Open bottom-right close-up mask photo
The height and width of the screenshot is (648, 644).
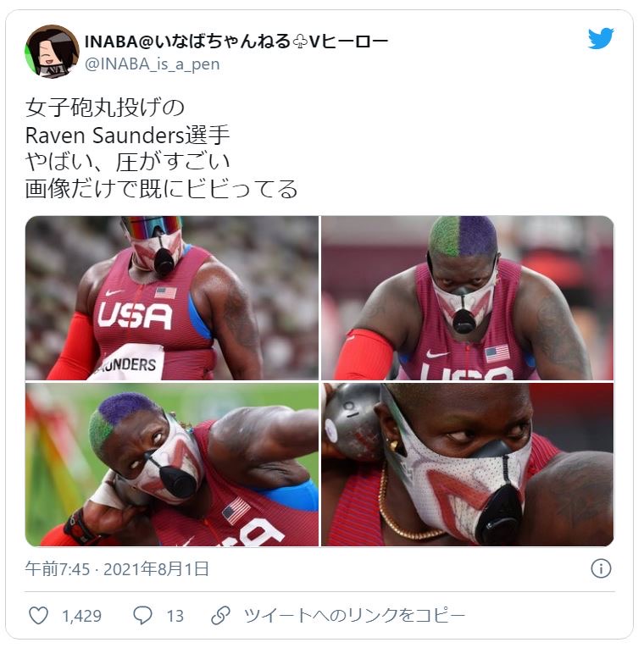(x=468, y=464)
